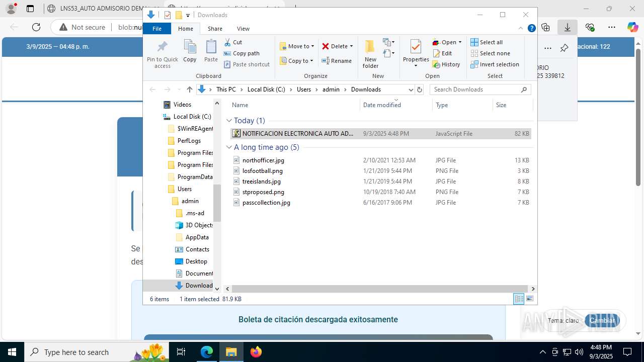
Task: Collapse the A long time ago group
Action: tap(229, 147)
